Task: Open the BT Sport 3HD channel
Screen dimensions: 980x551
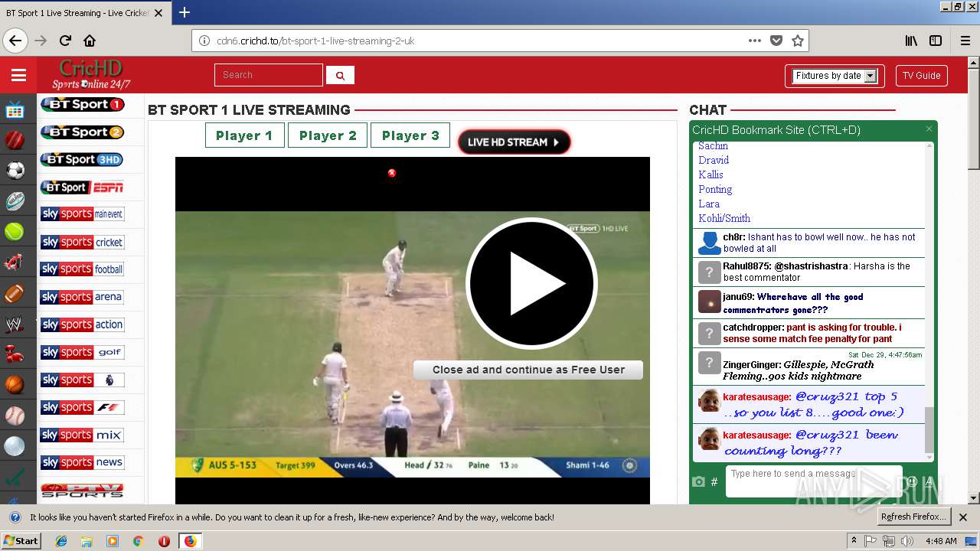Action: 82,159
